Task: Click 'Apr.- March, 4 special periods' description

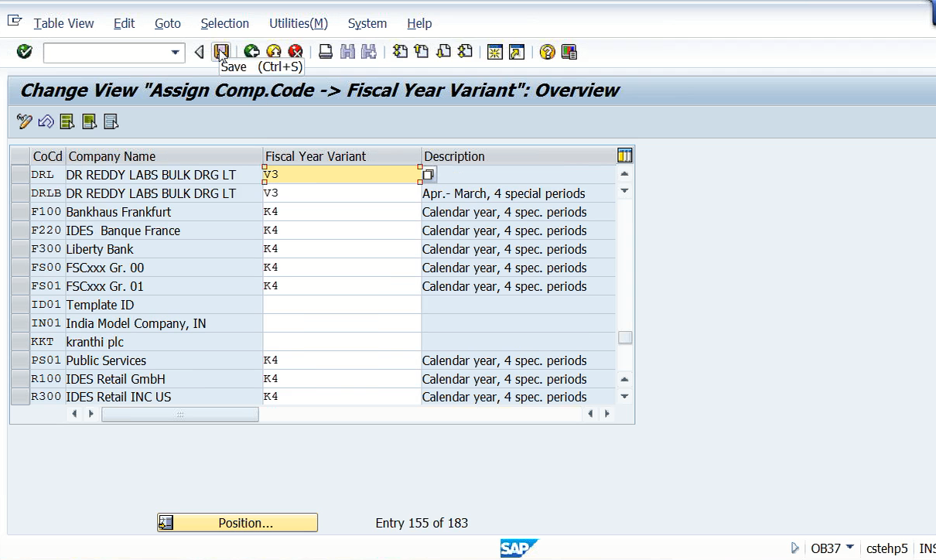Action: click(504, 193)
